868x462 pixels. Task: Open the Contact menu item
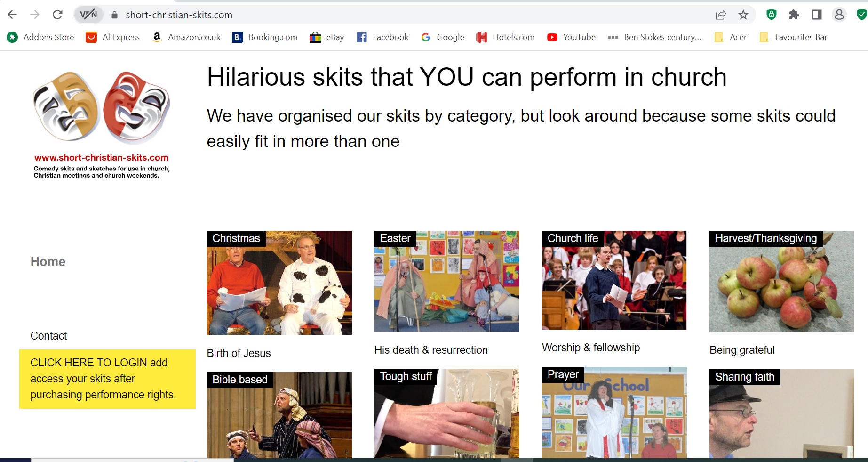(48, 336)
